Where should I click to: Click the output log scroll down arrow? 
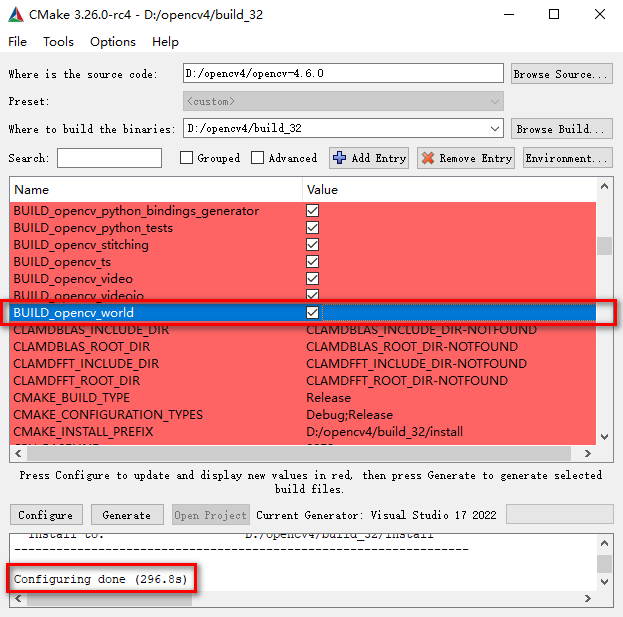604,582
